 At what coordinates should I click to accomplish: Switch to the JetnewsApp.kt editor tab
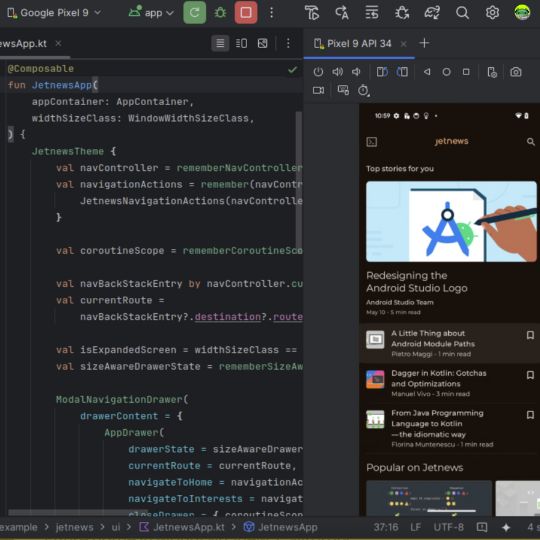point(23,44)
